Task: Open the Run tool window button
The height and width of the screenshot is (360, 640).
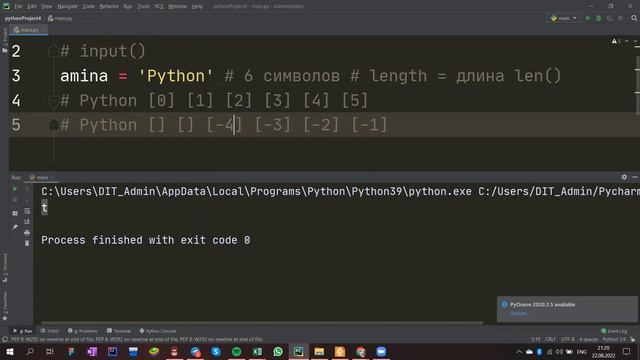Action: (x=23, y=331)
